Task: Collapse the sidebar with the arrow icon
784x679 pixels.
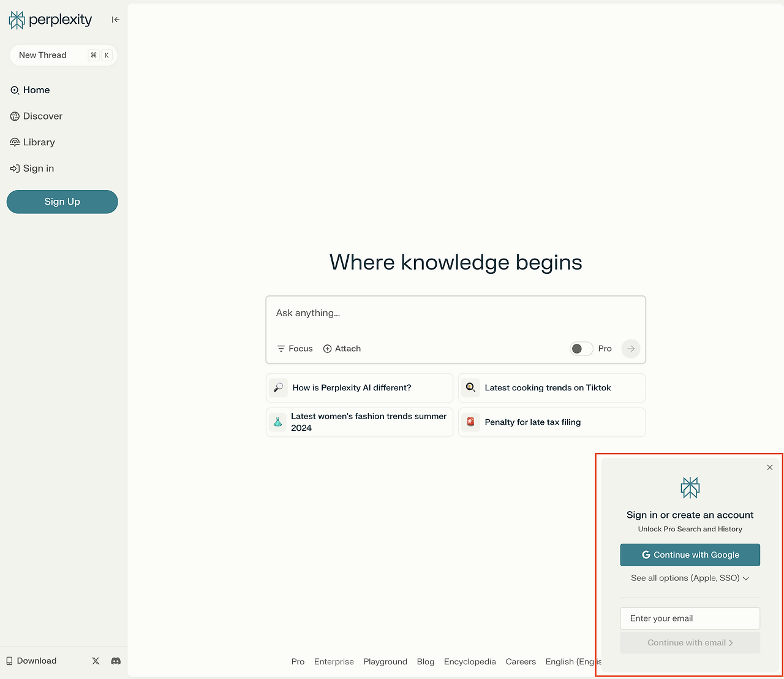Action: [x=115, y=20]
